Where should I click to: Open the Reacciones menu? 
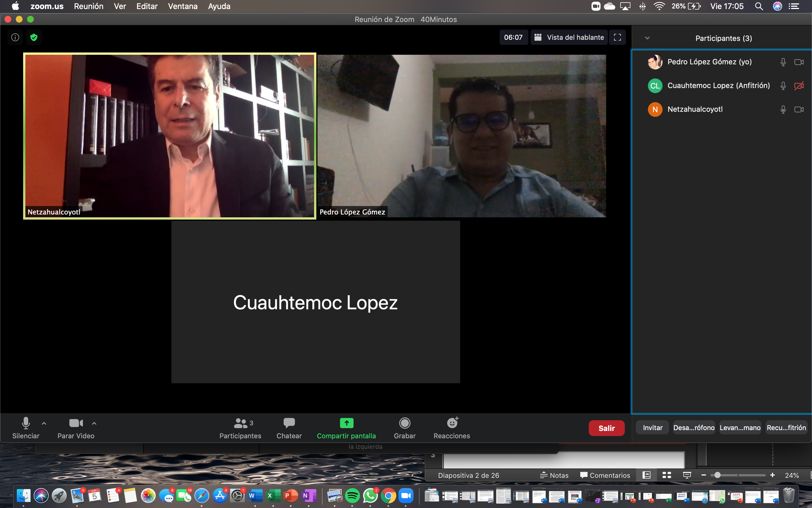click(452, 428)
